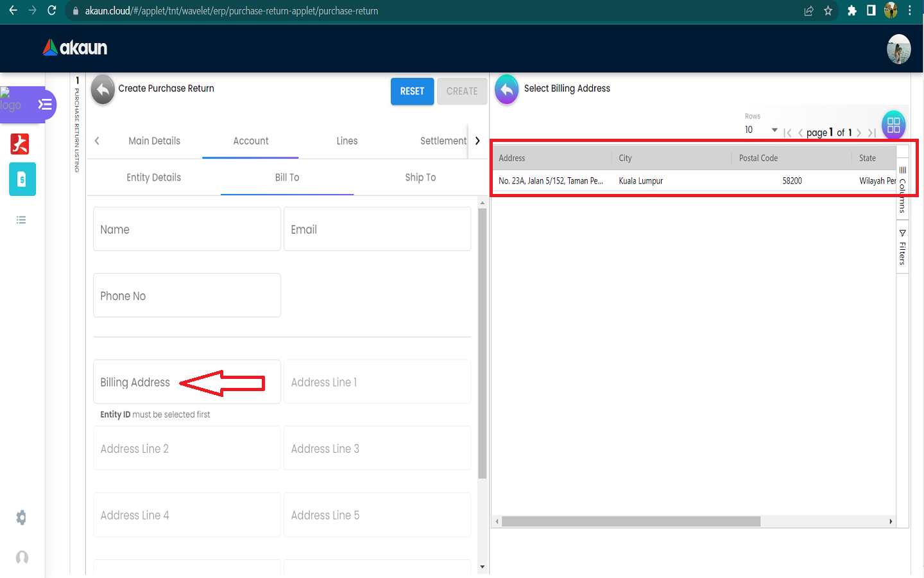Switch to the Ship To tab
Screen dimensions: 924x578
[x=420, y=178]
